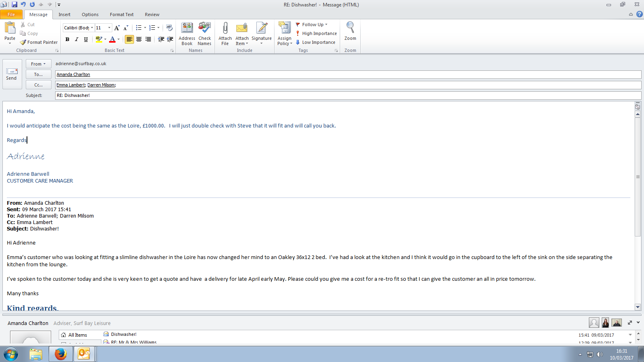Click the To... recipients button
This screenshot has height=362, width=644.
coord(39,74)
